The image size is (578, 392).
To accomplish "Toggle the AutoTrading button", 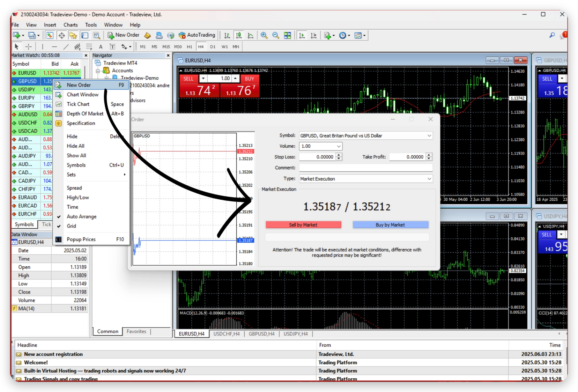I will pos(197,35).
